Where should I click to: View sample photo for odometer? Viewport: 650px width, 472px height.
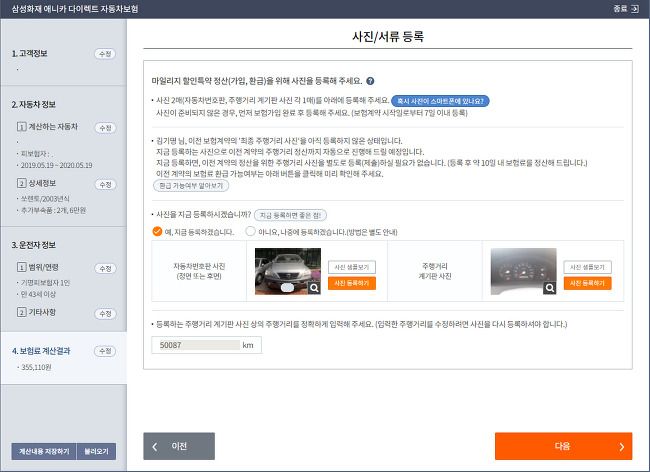587,267
